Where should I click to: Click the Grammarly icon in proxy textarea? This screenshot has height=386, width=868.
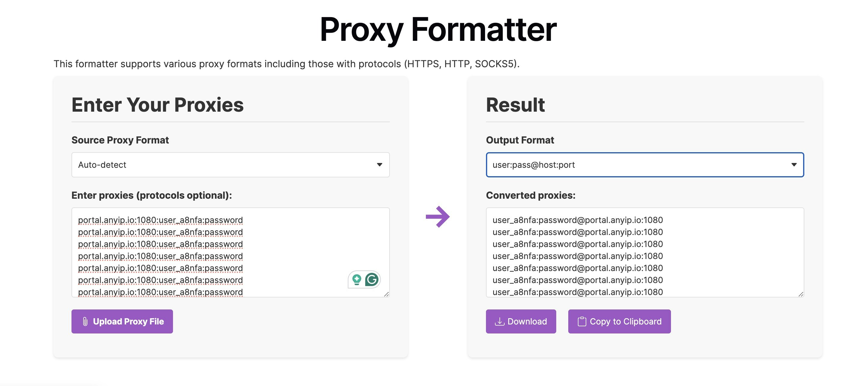coord(372,279)
